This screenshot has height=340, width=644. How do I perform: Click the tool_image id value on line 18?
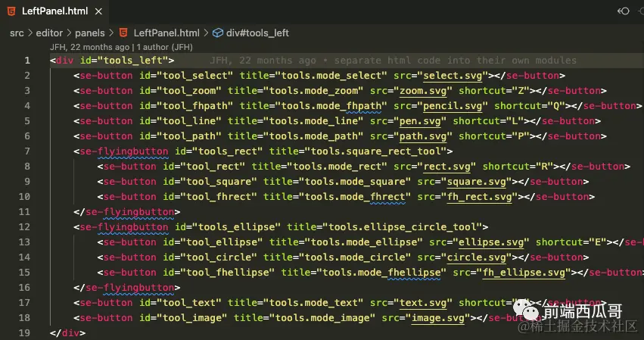(x=191, y=318)
